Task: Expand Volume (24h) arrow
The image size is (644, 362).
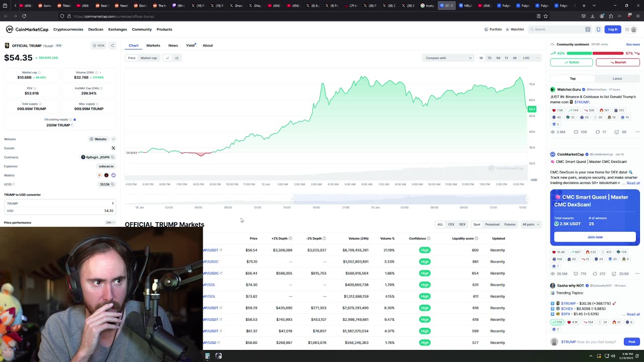Action: 100,72
